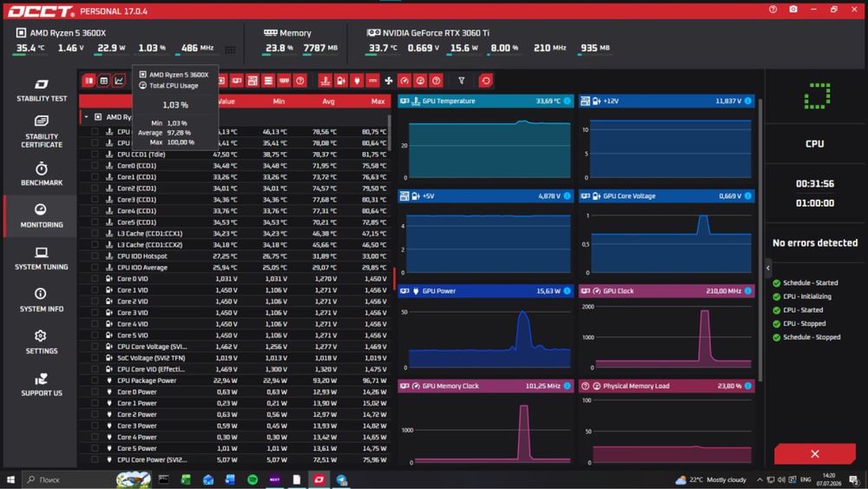
Task: Click the Windows Start button
Action: click(x=10, y=479)
